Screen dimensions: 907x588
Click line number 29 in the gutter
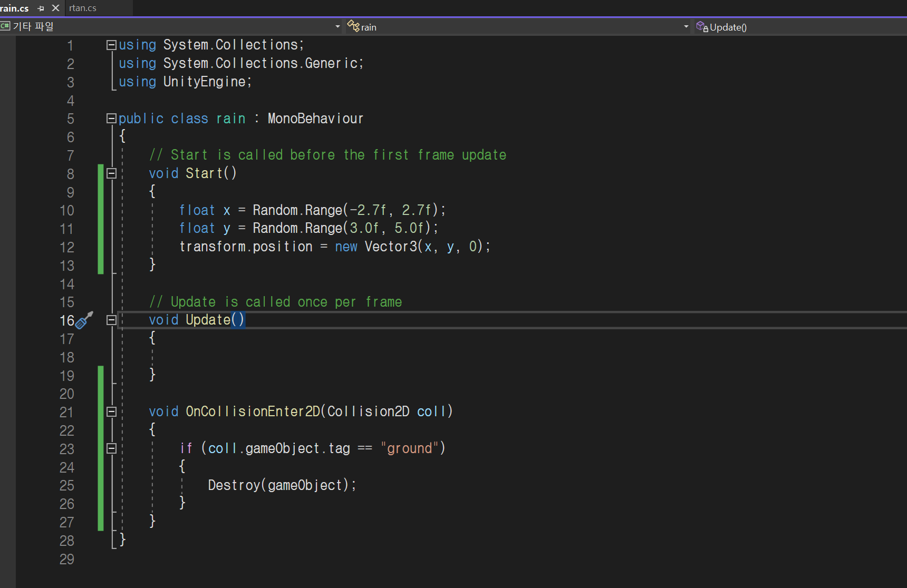(66, 559)
